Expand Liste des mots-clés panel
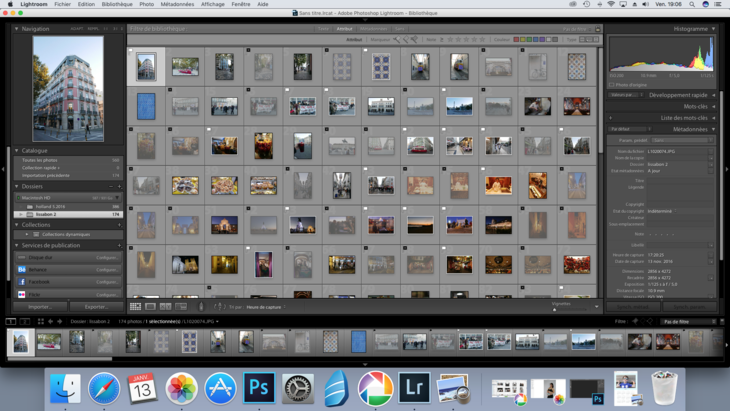Viewport: 730px width, 411px height. tap(713, 118)
